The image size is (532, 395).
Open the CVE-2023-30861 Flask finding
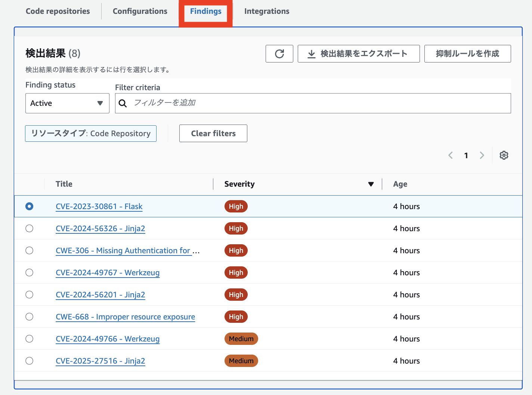click(99, 206)
